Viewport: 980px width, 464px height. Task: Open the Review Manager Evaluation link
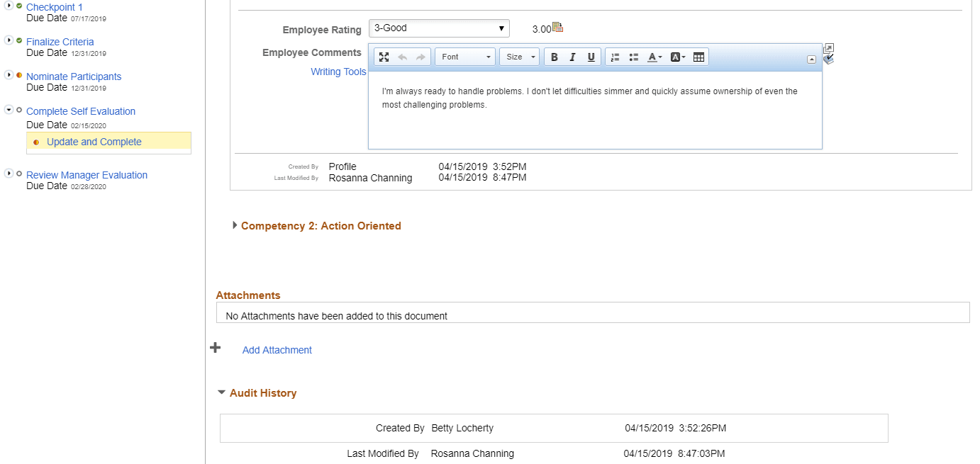(x=87, y=175)
